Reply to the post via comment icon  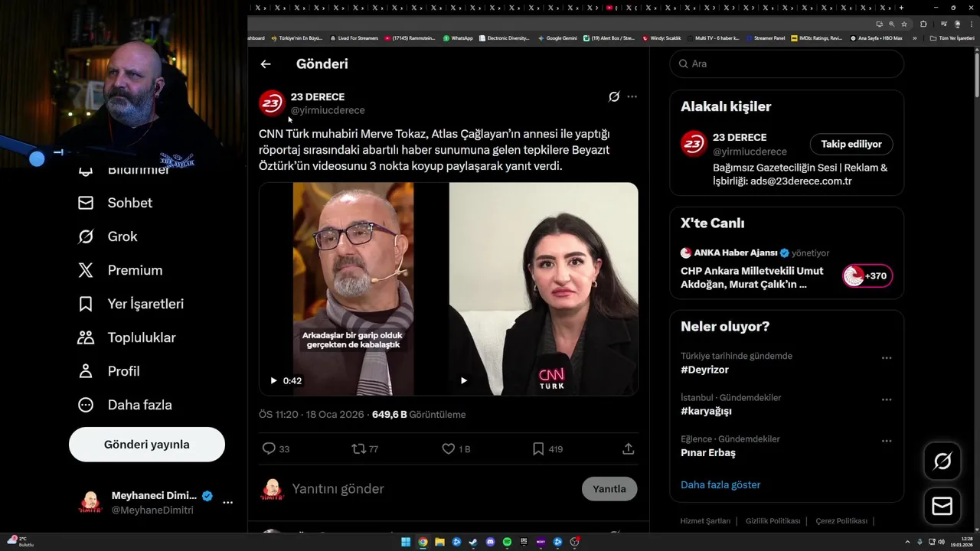pyautogui.click(x=269, y=449)
